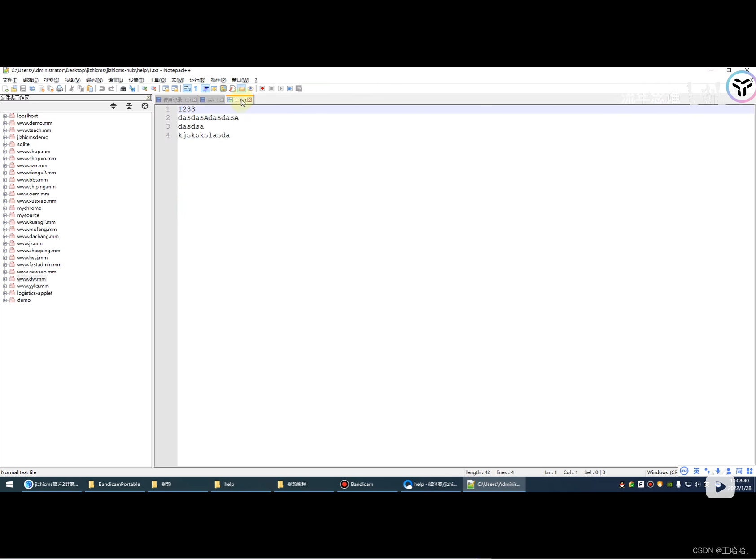
Task: Select the mysource tree item
Action: tap(28, 215)
